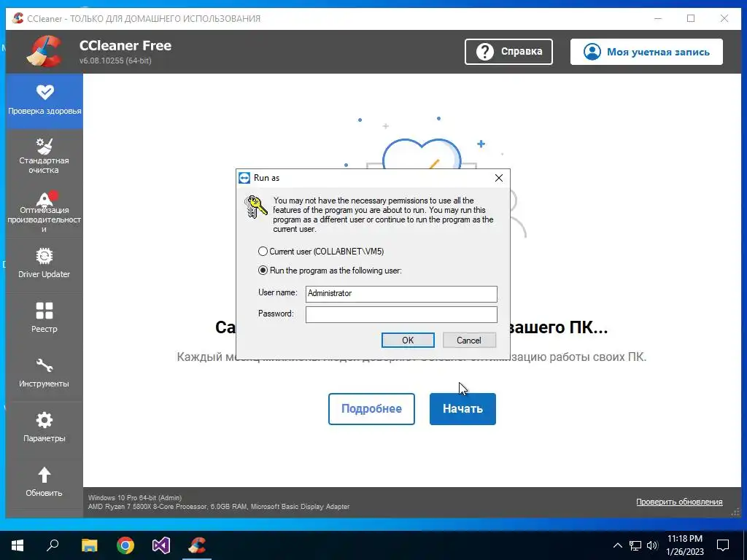This screenshot has width=747, height=560.
Task: Click CCleaner taskbar icon
Action: (197, 545)
